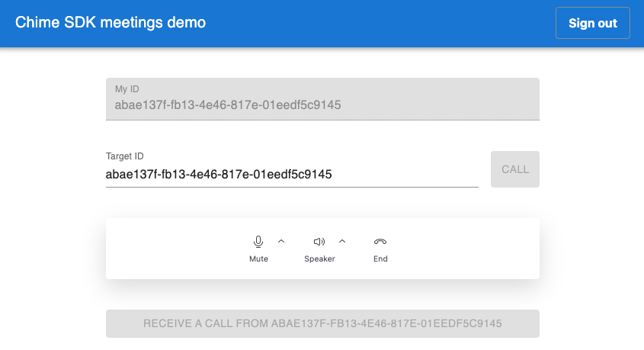
Task: Click the Chime SDK meetings demo title
Action: tap(111, 22)
